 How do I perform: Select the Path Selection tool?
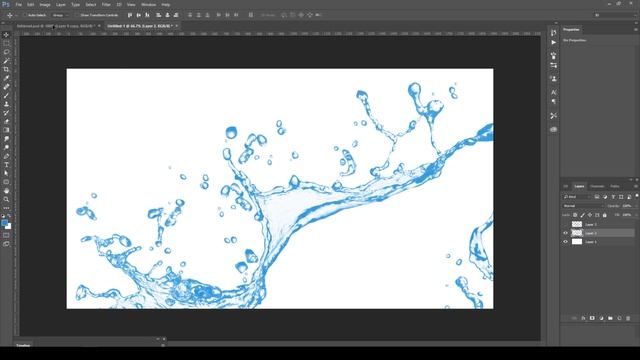click(6, 173)
